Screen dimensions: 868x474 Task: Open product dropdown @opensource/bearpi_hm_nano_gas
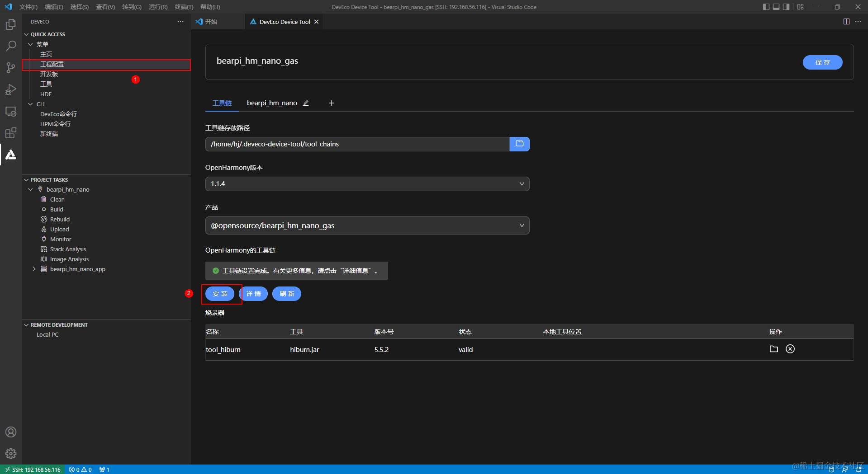(367, 225)
